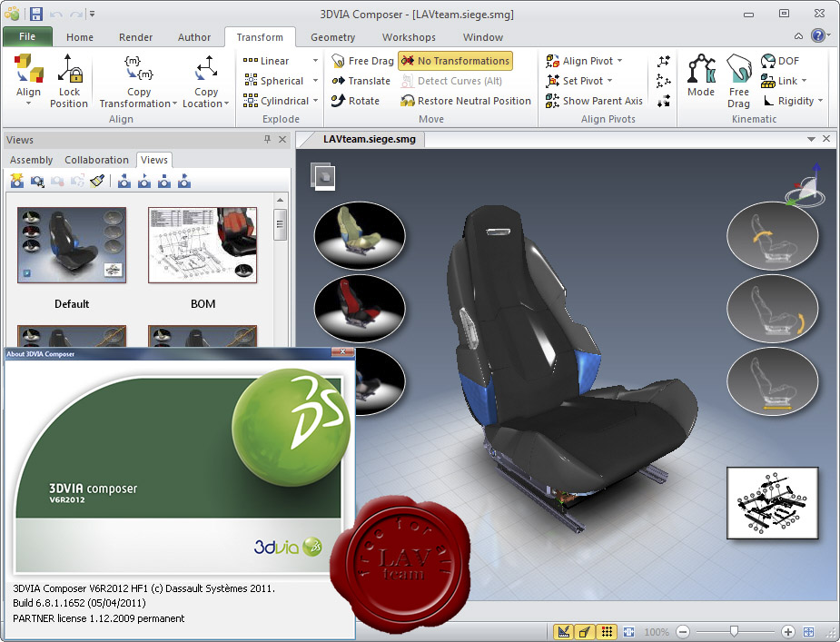Open the Copy Transformation dropdown arrow

(x=174, y=104)
